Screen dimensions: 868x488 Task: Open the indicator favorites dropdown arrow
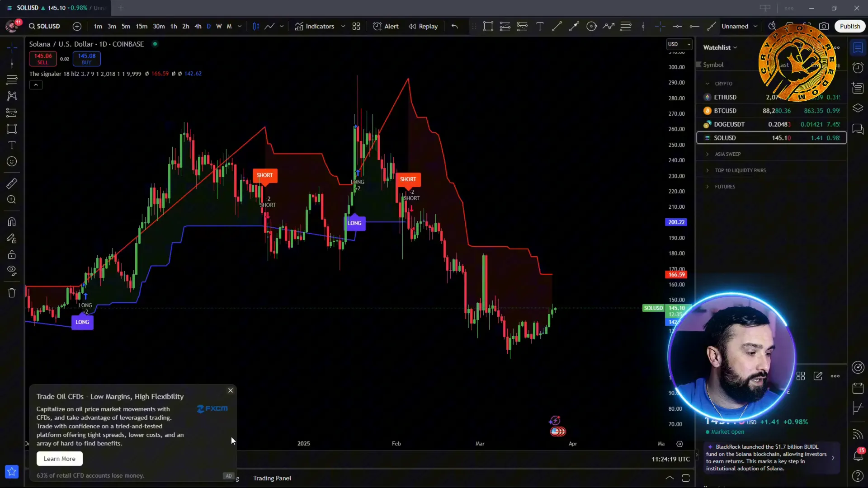[x=343, y=26]
